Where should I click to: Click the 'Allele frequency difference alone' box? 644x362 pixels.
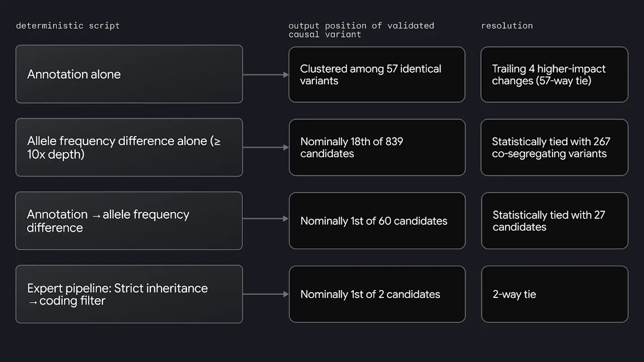pyautogui.click(x=129, y=147)
